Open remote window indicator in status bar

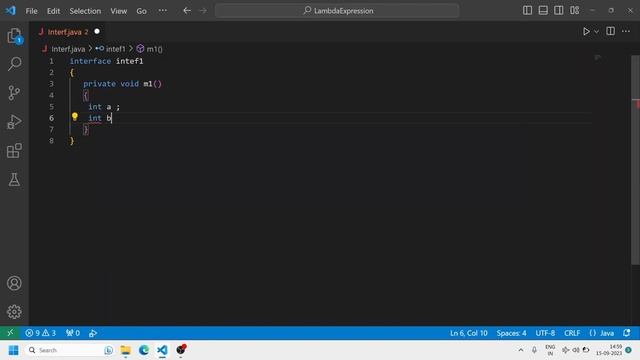pyautogui.click(x=10, y=333)
